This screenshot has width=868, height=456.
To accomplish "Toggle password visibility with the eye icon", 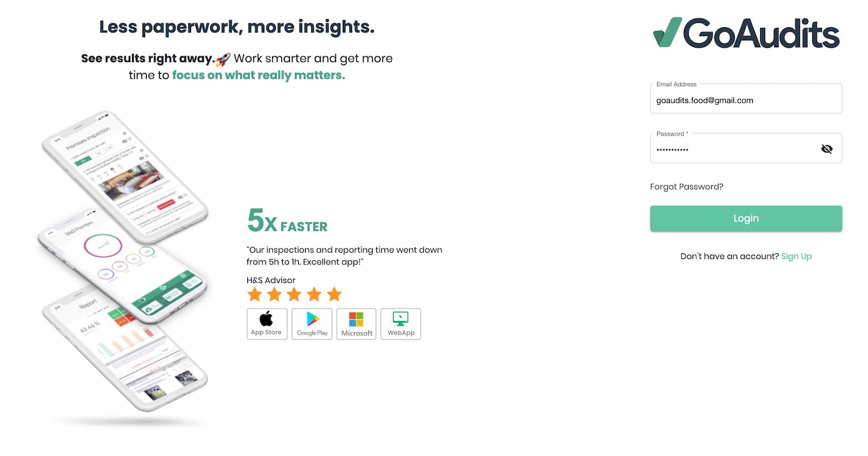I will pos(827,149).
